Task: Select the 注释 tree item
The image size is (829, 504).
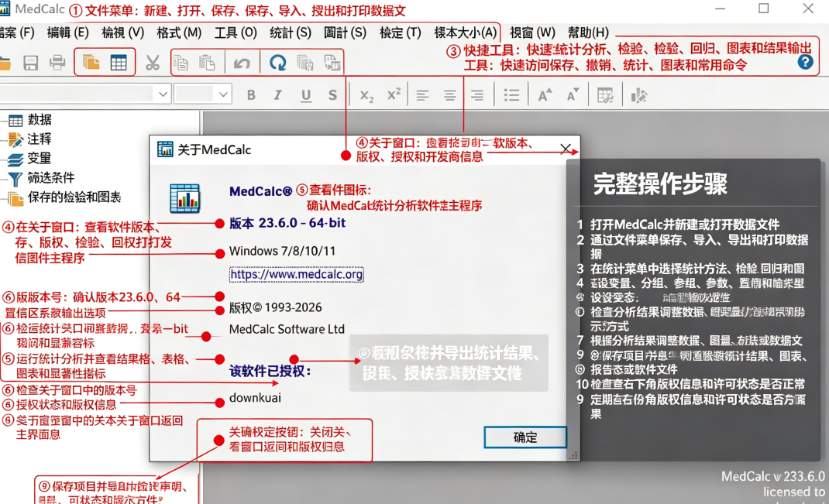Action: (40, 139)
